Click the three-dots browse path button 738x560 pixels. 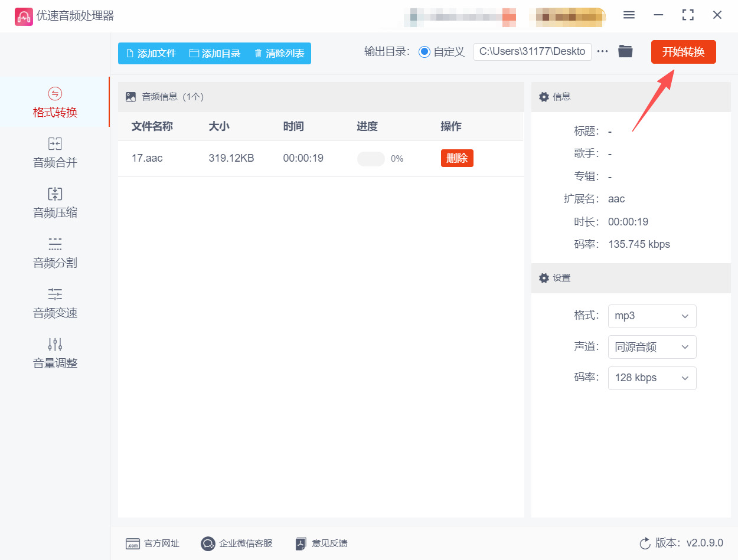tap(602, 51)
